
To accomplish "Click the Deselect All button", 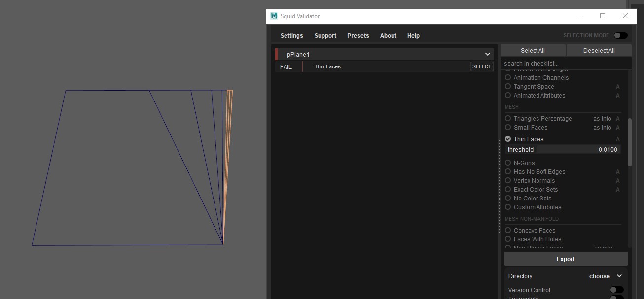I will point(599,50).
